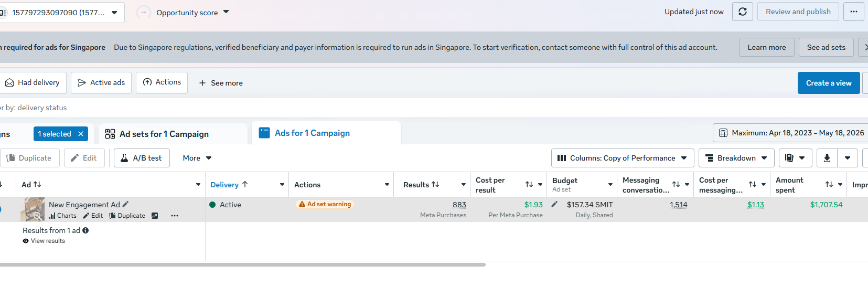868x297 pixels.
Task: Open the ad row three-dot menu
Action: click(x=175, y=216)
